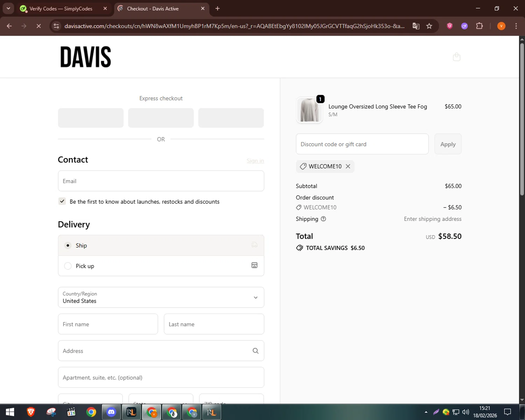Click the page vertical scrollbar

[522, 119]
